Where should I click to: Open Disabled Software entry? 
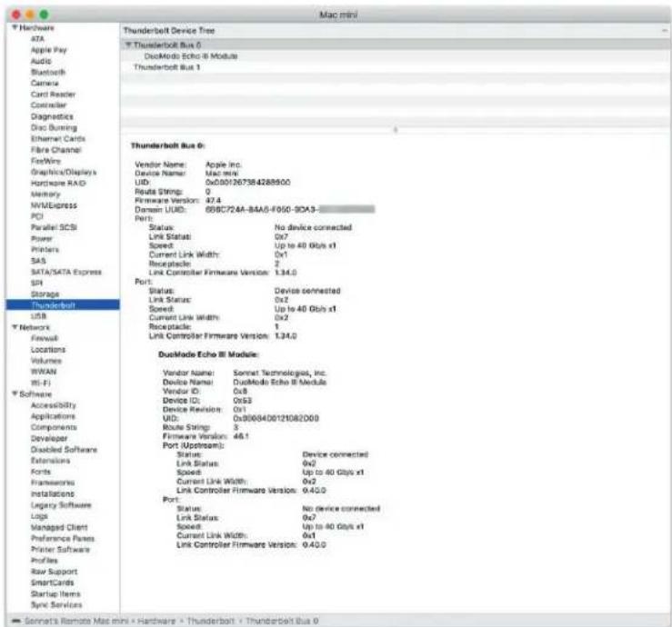[x=64, y=449]
